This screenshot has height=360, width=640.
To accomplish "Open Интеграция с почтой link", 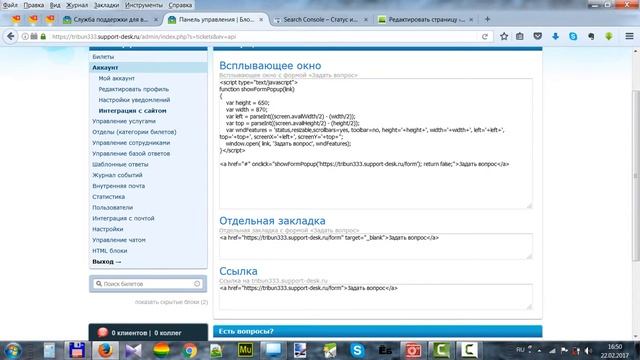I will coord(123,218).
